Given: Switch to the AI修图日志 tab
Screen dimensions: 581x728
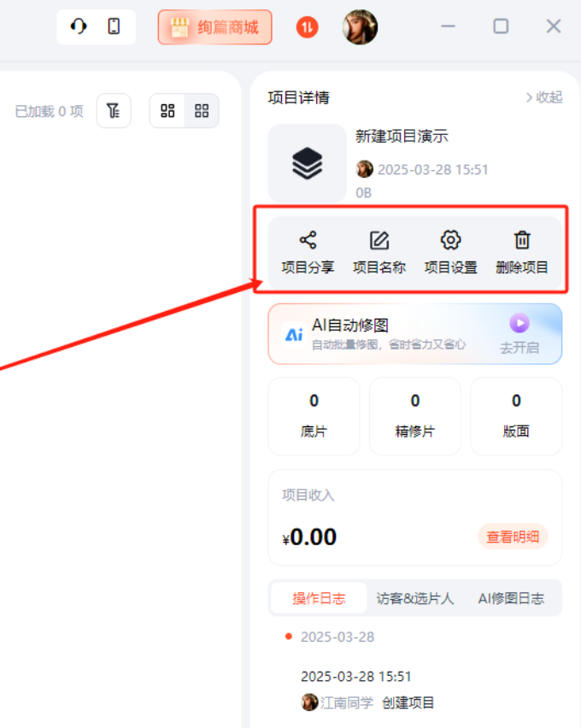Looking at the screenshot, I should (x=511, y=599).
